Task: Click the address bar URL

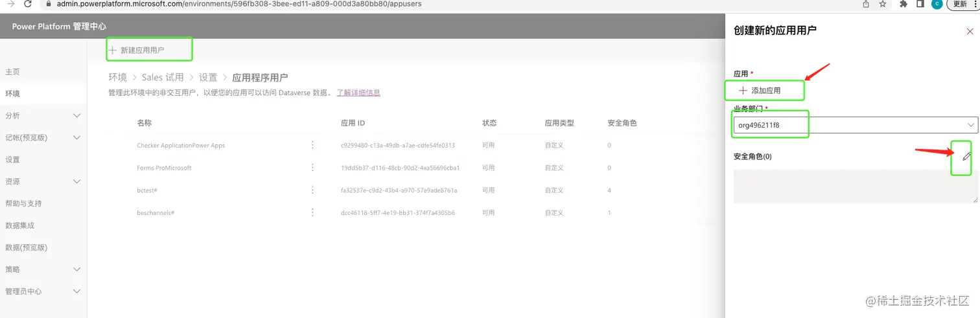Action: click(240, 4)
